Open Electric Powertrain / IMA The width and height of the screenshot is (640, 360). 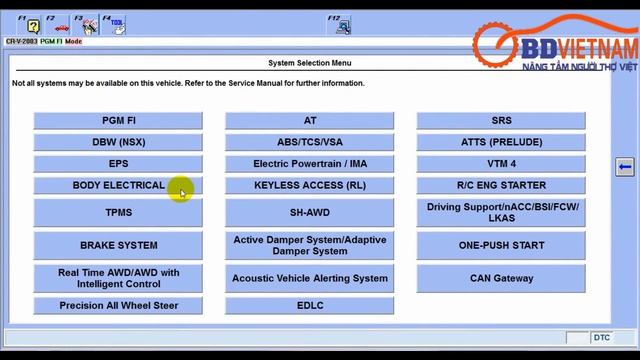coord(309,164)
